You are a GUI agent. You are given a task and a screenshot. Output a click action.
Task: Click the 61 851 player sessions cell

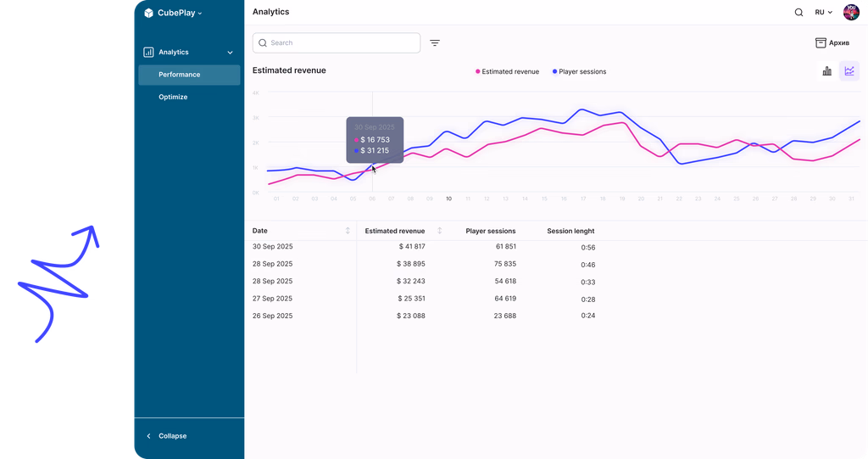(x=506, y=247)
